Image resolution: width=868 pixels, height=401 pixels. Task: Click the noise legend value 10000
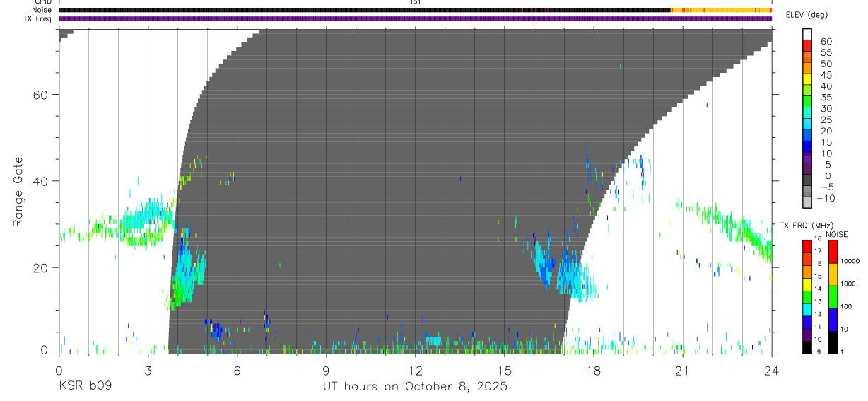pos(850,260)
